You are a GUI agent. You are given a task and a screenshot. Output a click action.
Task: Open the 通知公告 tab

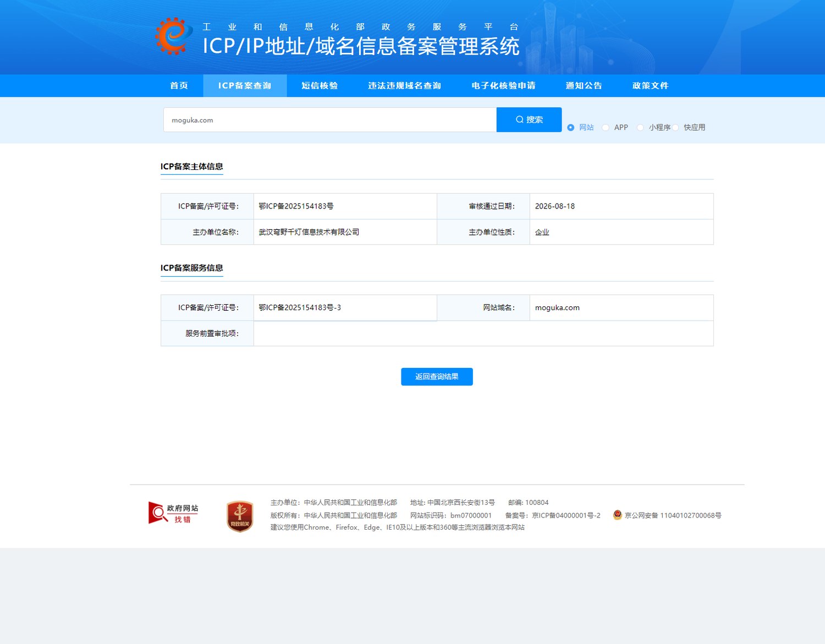tap(584, 86)
